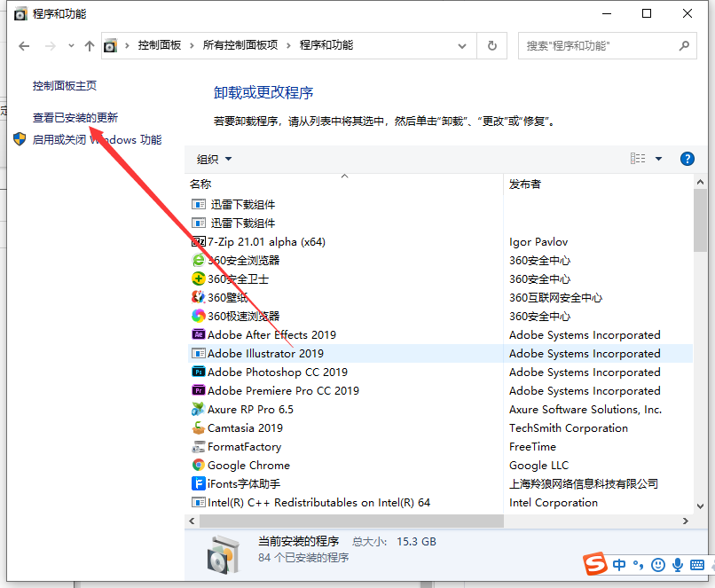Click the 控制面板 breadcrumb

click(x=160, y=45)
